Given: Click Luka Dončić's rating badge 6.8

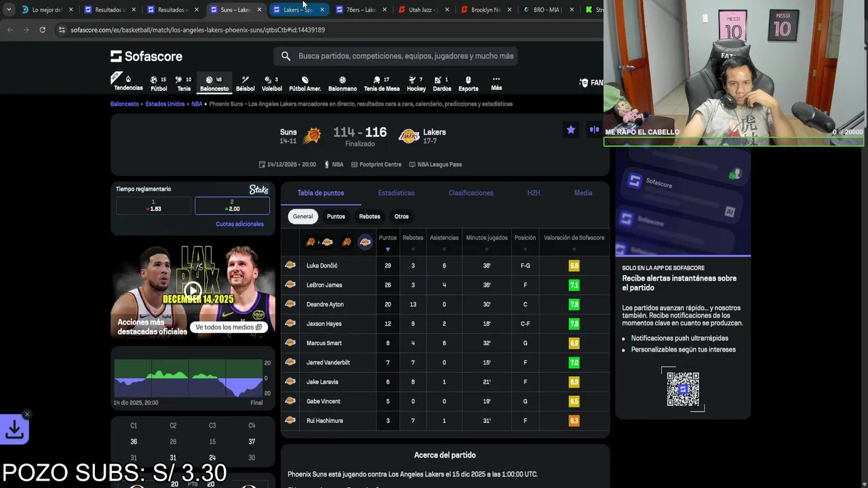Looking at the screenshot, I should [x=574, y=266].
